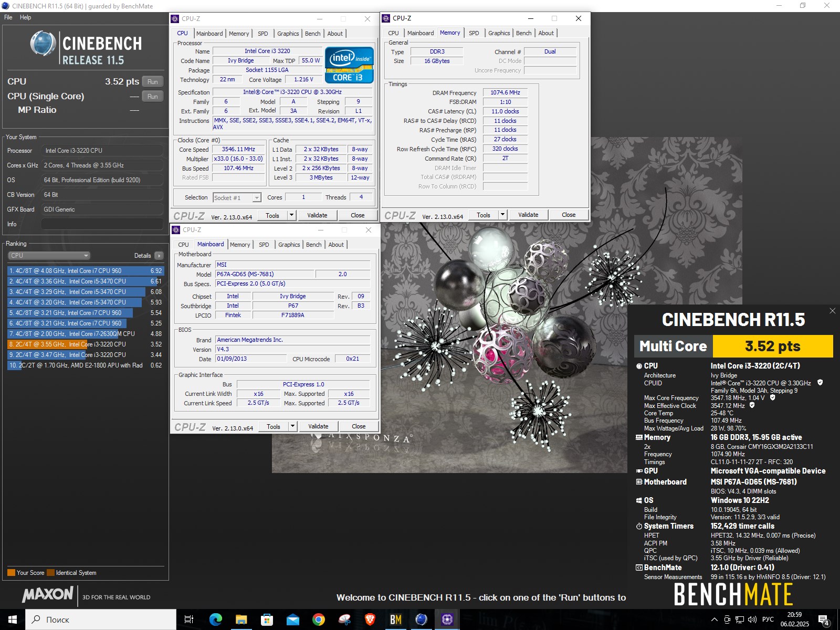
Task: Open the Mail app from the taskbar
Action: [292, 619]
